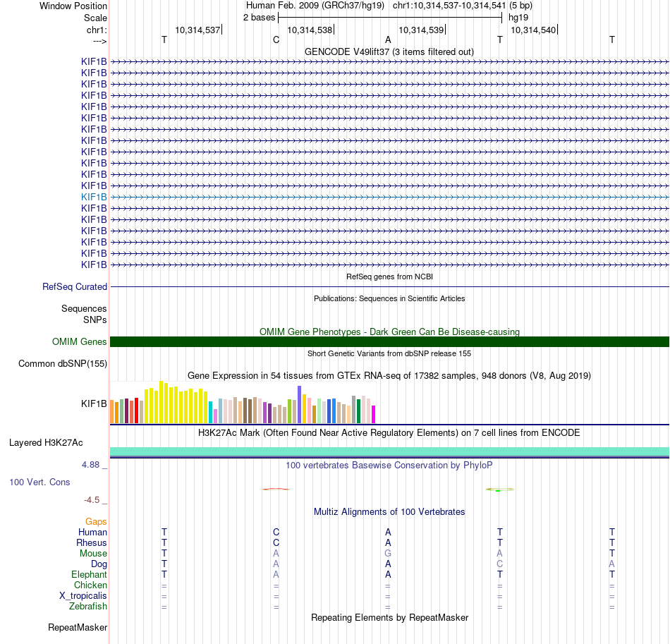Select the X_tropicalis species row label
The image size is (670, 644).
(x=83, y=596)
